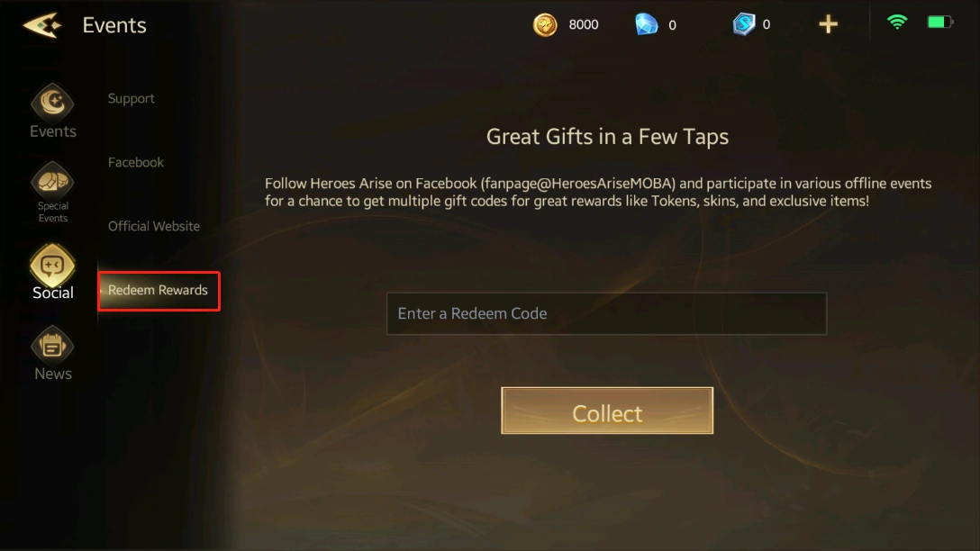Select the Social chat bubble icon

52,265
